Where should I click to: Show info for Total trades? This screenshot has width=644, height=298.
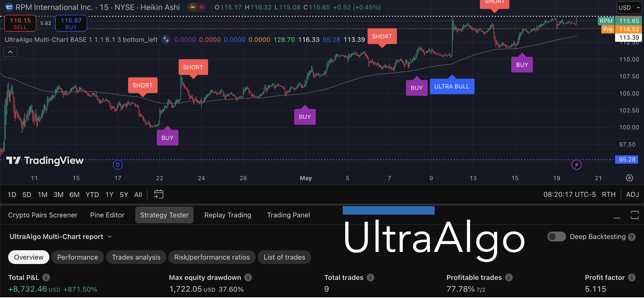pos(370,277)
